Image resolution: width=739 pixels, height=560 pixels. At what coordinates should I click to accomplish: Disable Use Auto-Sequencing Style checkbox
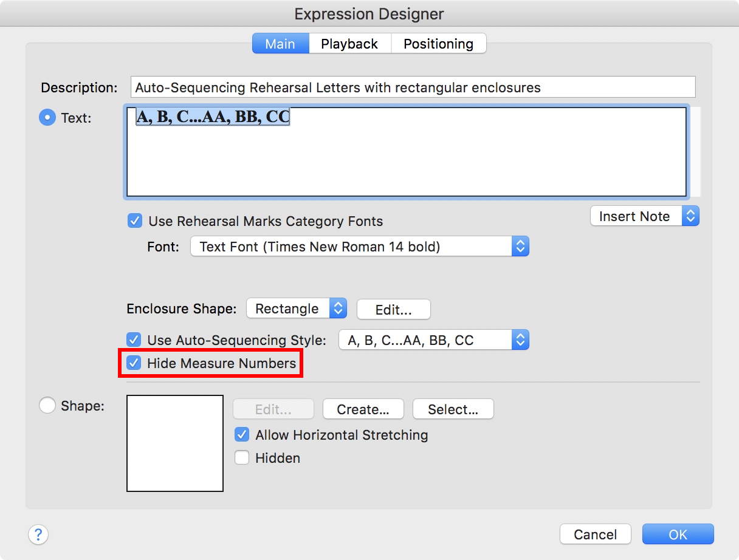[x=132, y=340]
